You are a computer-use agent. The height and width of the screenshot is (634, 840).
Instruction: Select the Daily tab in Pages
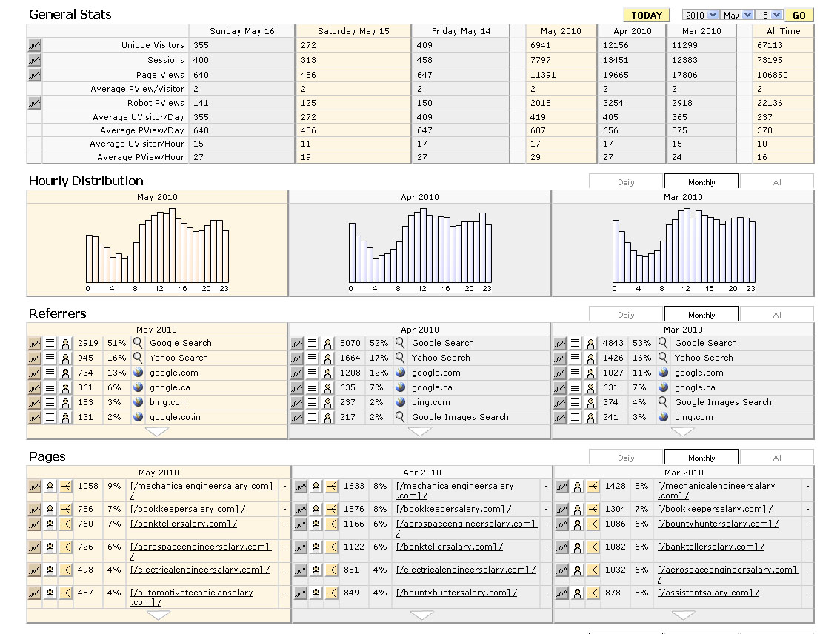(x=626, y=458)
